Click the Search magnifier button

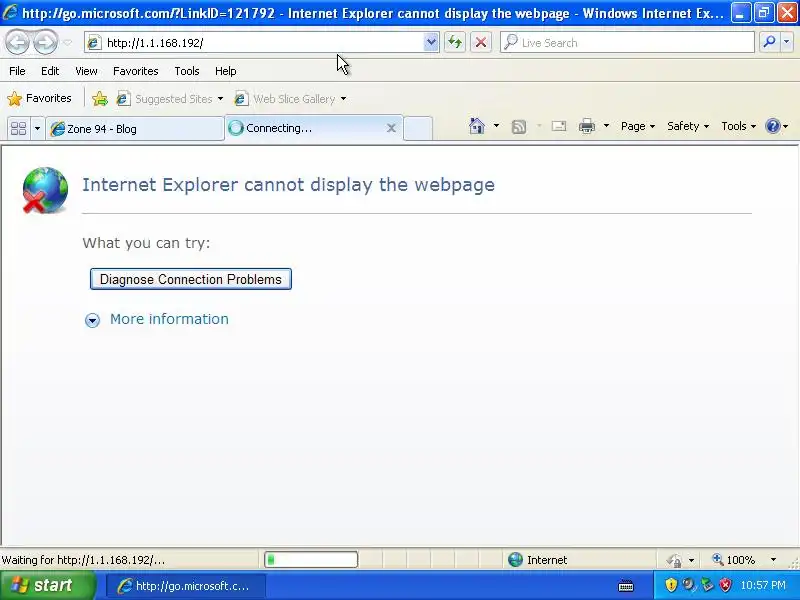tap(769, 42)
